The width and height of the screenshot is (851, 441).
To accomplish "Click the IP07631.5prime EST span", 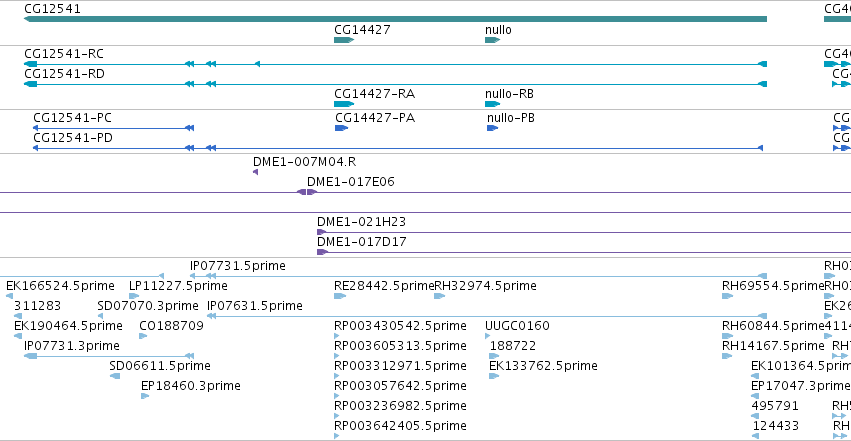I will tap(487, 316).
